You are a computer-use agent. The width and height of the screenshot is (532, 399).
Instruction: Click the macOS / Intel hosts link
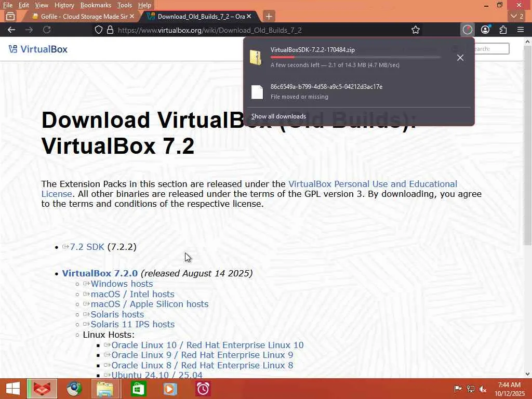pyautogui.click(x=132, y=294)
